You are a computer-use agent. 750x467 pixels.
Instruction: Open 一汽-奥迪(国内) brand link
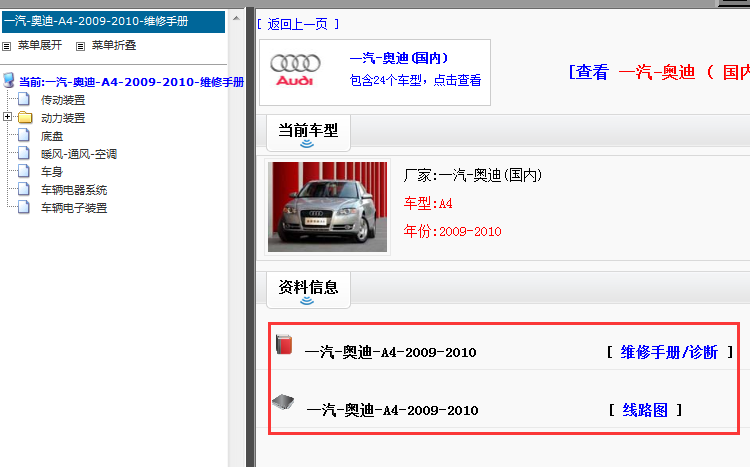click(x=399, y=58)
